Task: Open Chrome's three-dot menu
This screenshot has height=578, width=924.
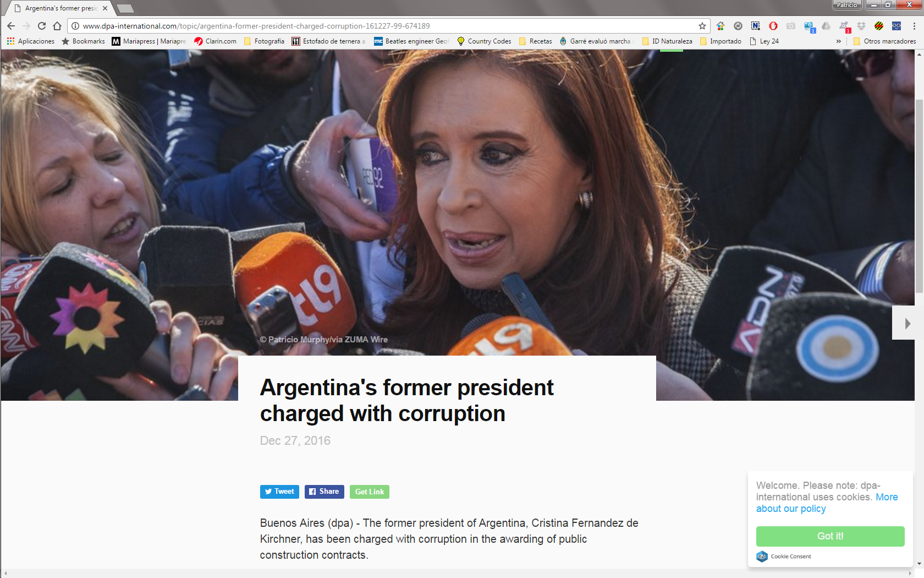Action: pos(914,26)
